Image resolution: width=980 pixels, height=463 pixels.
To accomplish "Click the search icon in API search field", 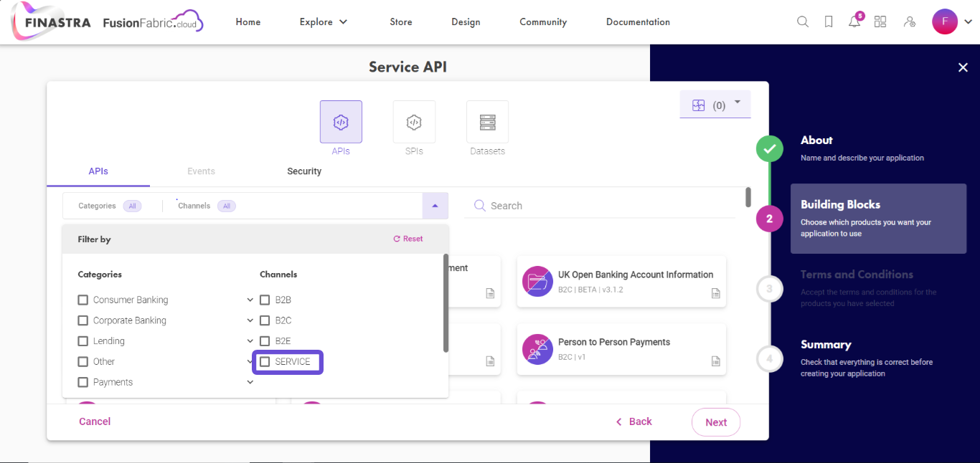I will 480,206.
